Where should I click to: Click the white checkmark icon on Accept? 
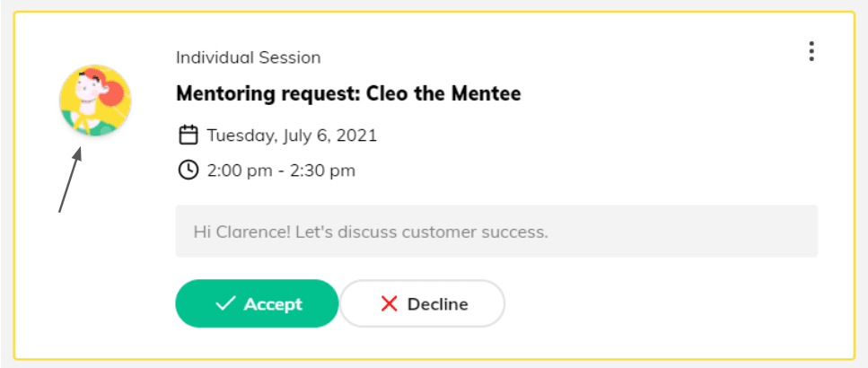225,304
